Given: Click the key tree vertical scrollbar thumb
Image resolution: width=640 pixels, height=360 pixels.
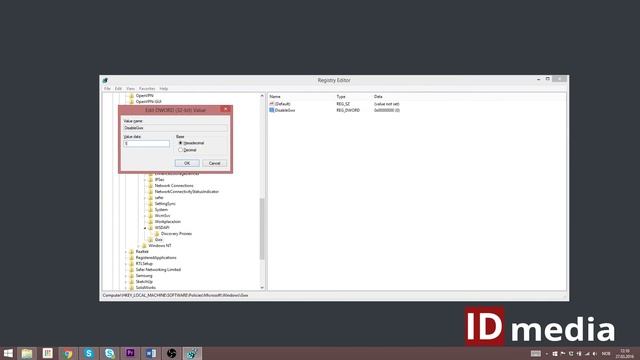Looking at the screenshot, I should (262, 229).
